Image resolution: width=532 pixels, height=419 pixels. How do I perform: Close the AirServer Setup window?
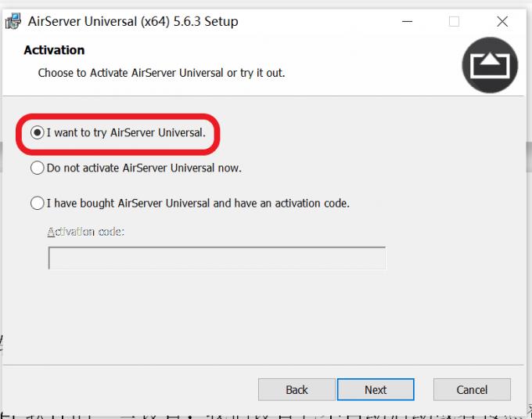[x=502, y=21]
